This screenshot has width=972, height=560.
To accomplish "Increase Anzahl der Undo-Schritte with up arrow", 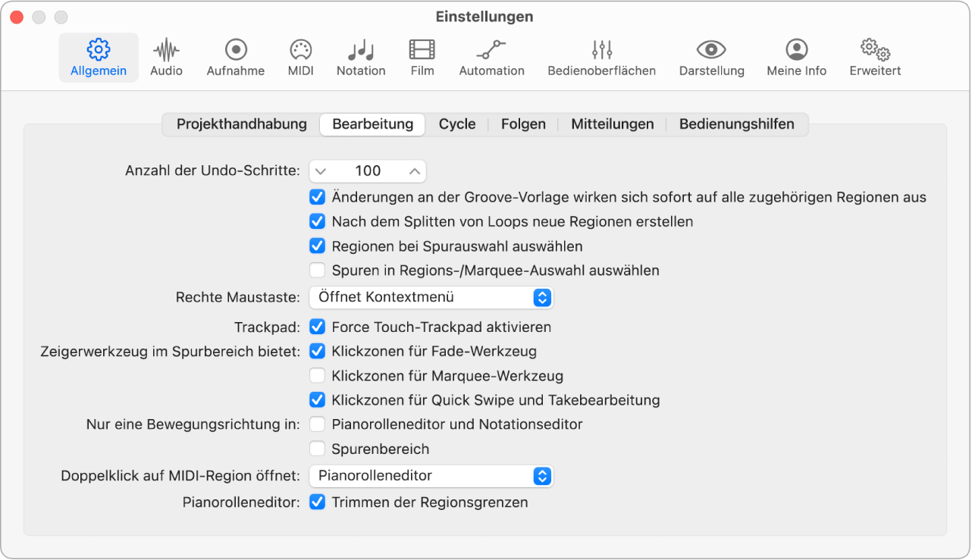I will (415, 171).
